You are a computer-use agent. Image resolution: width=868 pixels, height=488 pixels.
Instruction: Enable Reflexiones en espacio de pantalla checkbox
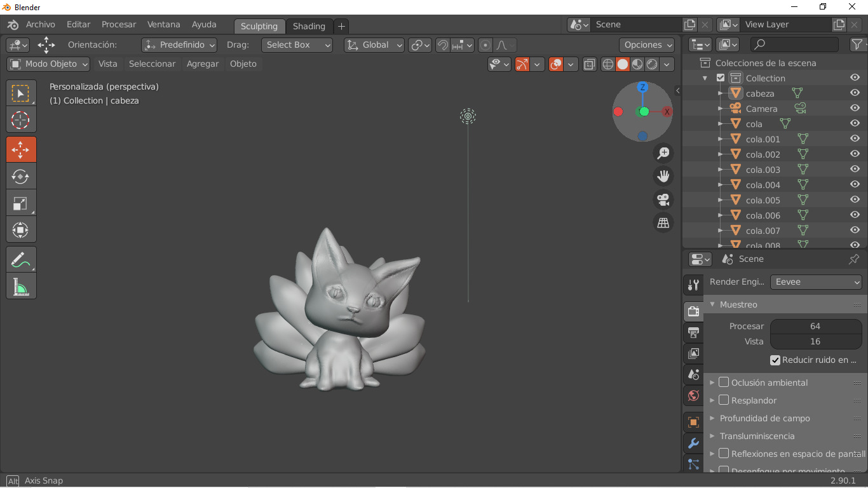(x=724, y=454)
